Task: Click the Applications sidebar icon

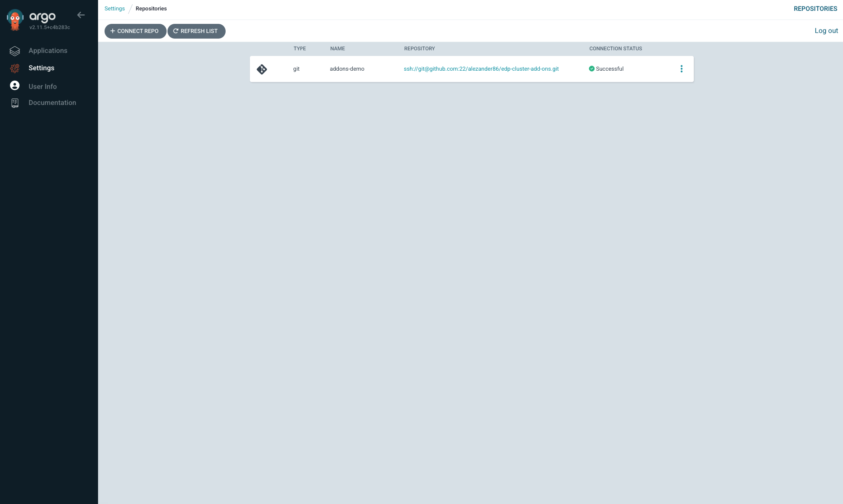Action: click(x=14, y=50)
